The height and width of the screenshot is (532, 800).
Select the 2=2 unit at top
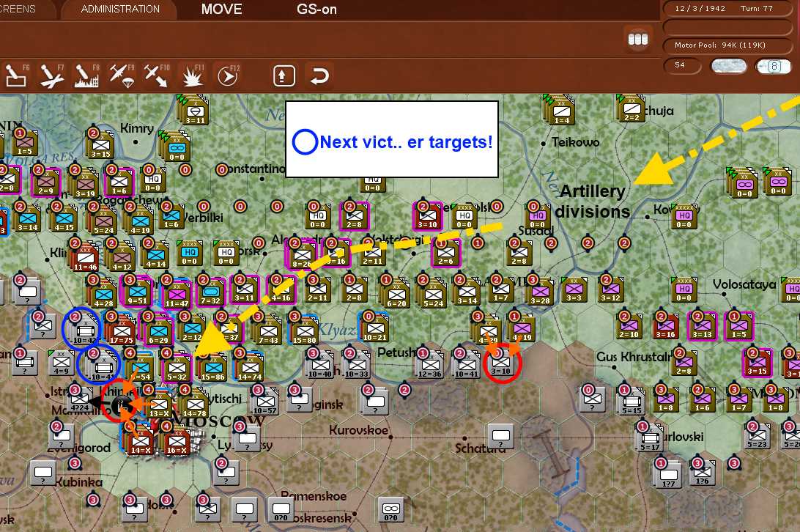tap(632, 108)
